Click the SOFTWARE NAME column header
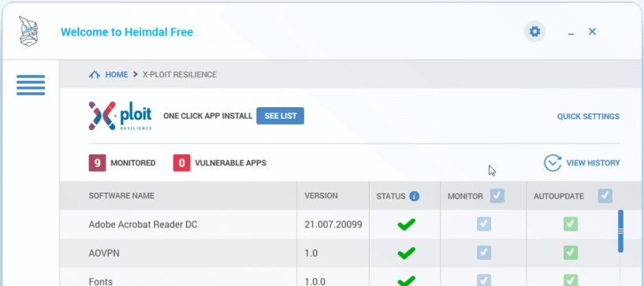 (x=121, y=195)
